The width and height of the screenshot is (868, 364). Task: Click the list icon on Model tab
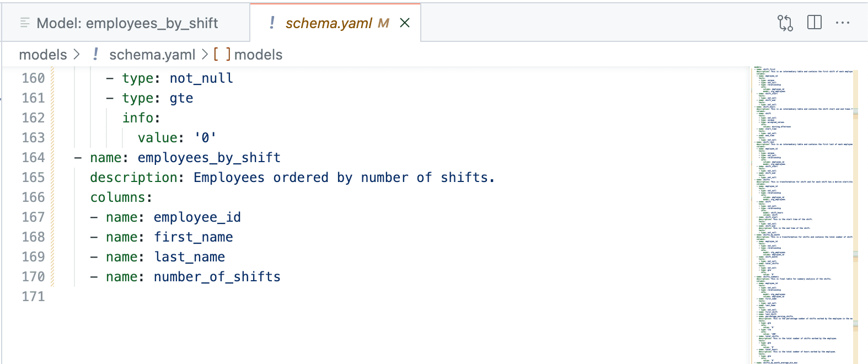[25, 23]
